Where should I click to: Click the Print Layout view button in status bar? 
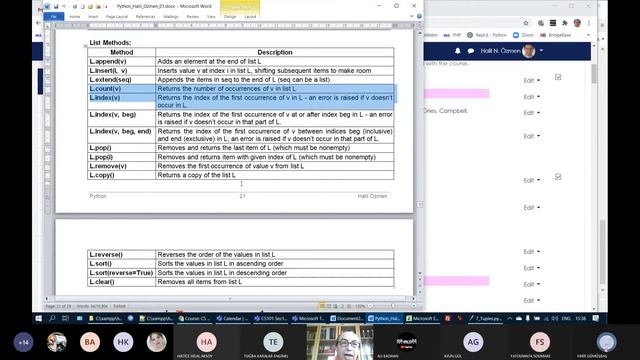click(322, 306)
